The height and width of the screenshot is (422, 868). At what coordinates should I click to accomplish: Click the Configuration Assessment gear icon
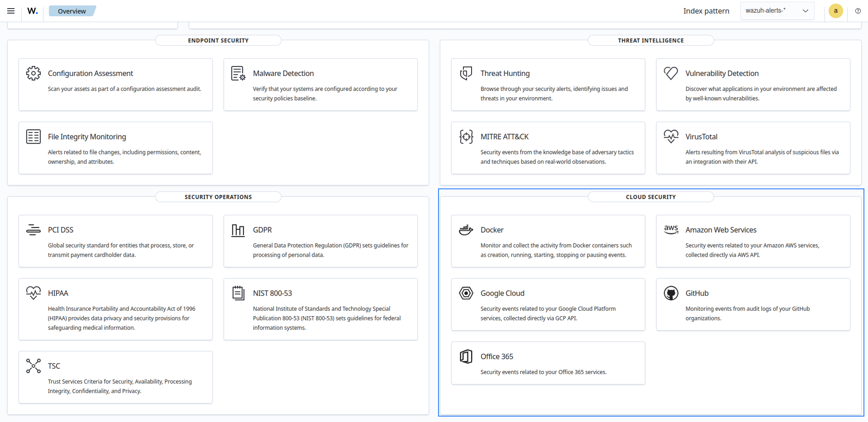point(33,73)
